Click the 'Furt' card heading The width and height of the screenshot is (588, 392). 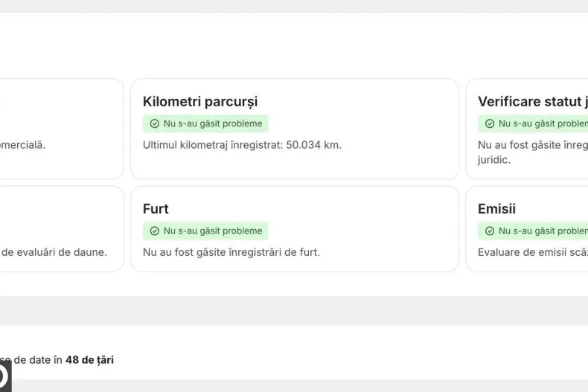(156, 209)
